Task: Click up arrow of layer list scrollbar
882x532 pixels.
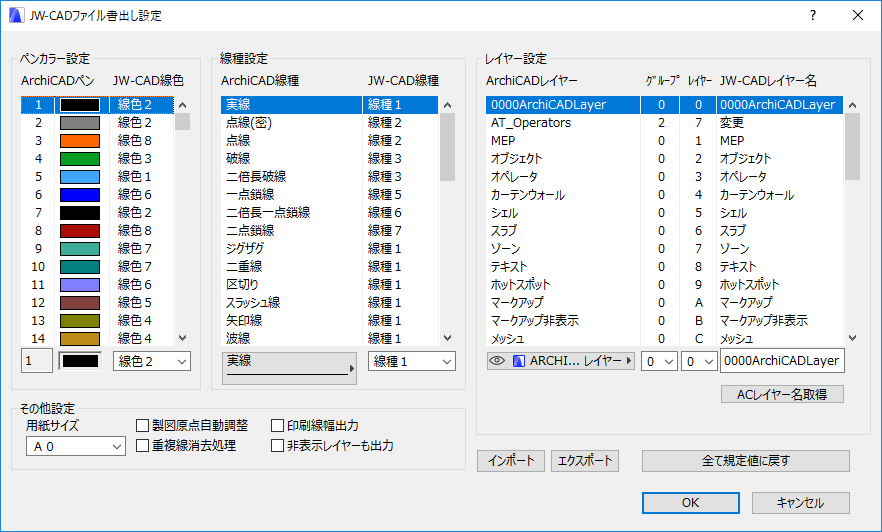Action: click(x=853, y=105)
